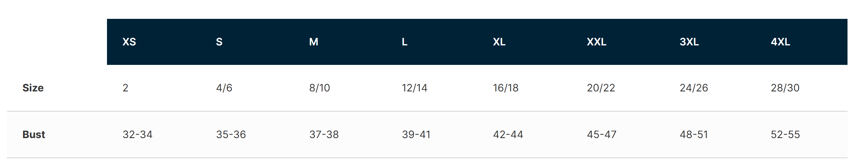
Task: Click the M size header
Action: point(314,42)
